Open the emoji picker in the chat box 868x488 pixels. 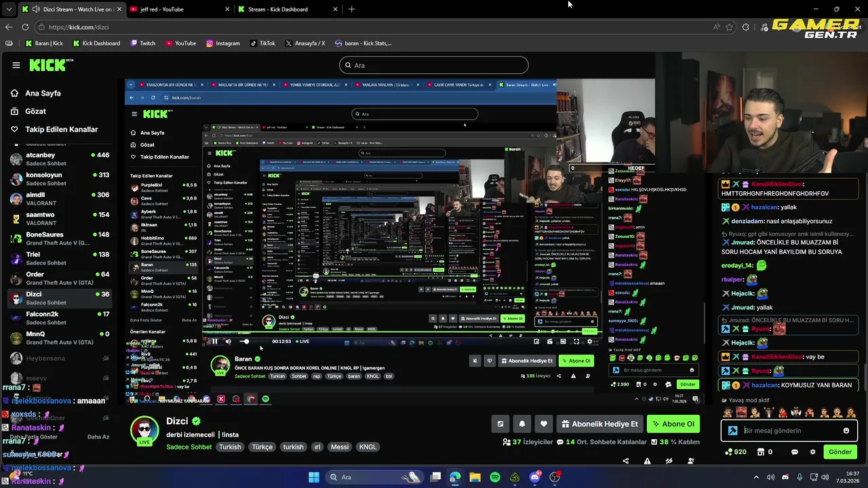click(x=846, y=430)
